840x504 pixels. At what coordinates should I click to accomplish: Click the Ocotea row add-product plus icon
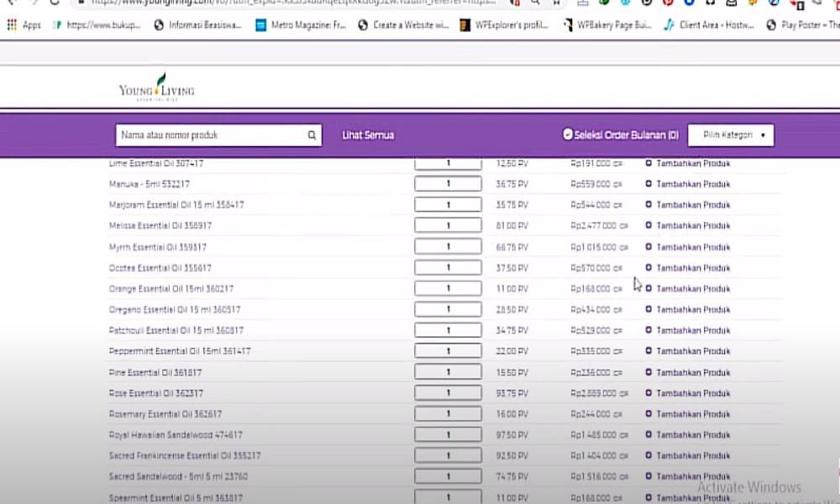click(x=648, y=268)
